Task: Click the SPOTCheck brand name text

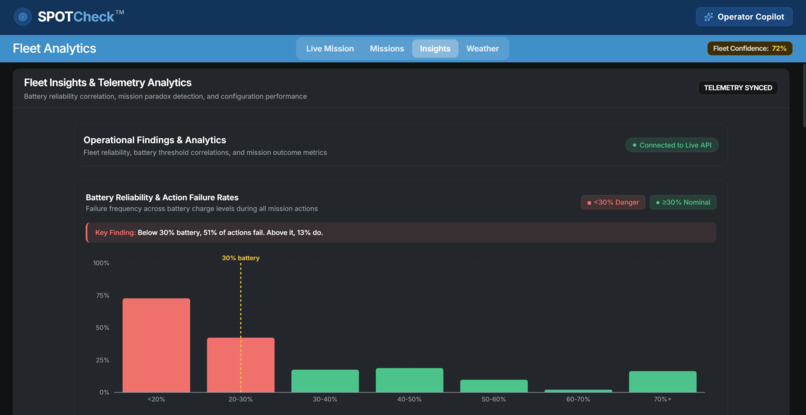Action: click(x=76, y=17)
